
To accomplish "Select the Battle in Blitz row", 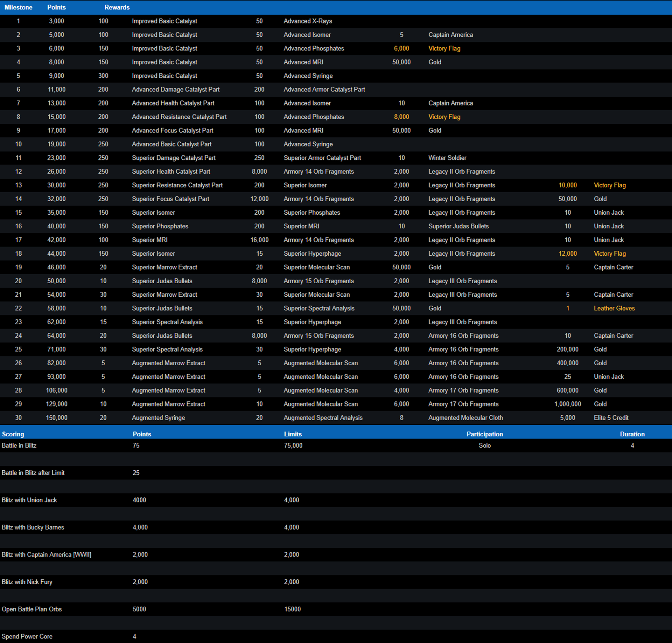I will point(19,445).
